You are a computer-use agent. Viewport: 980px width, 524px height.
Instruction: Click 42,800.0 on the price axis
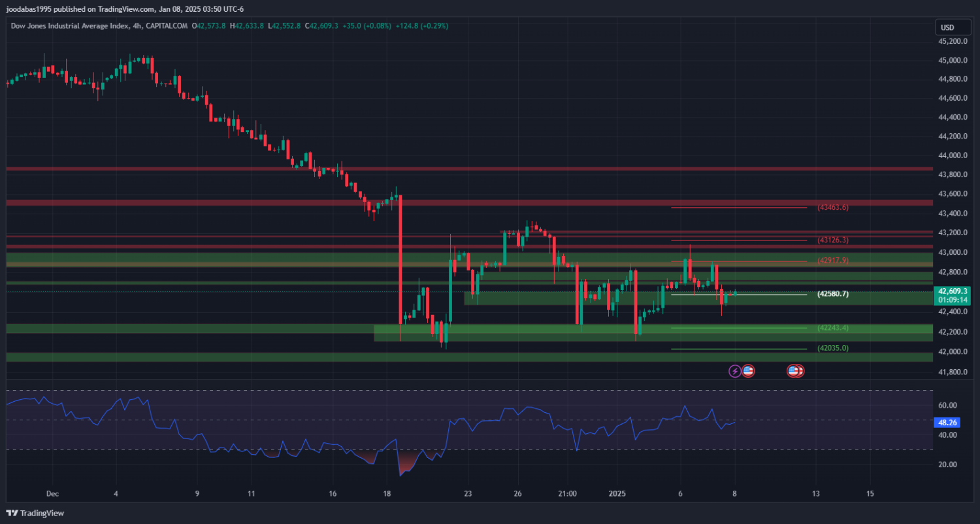point(953,272)
